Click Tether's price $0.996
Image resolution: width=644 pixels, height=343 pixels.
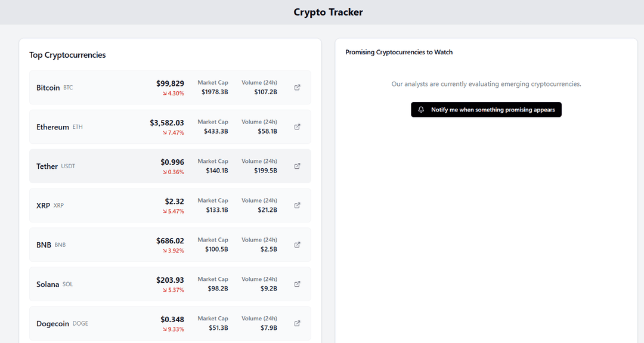point(172,162)
